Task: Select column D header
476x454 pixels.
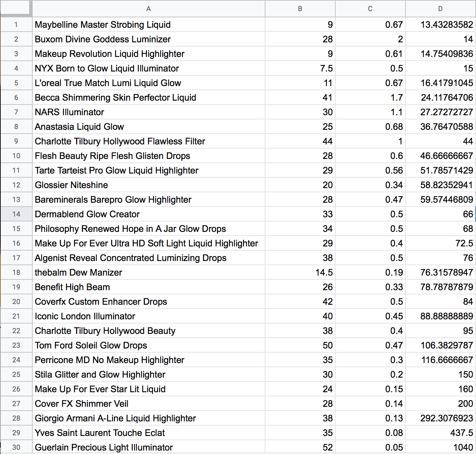Action: (441, 9)
